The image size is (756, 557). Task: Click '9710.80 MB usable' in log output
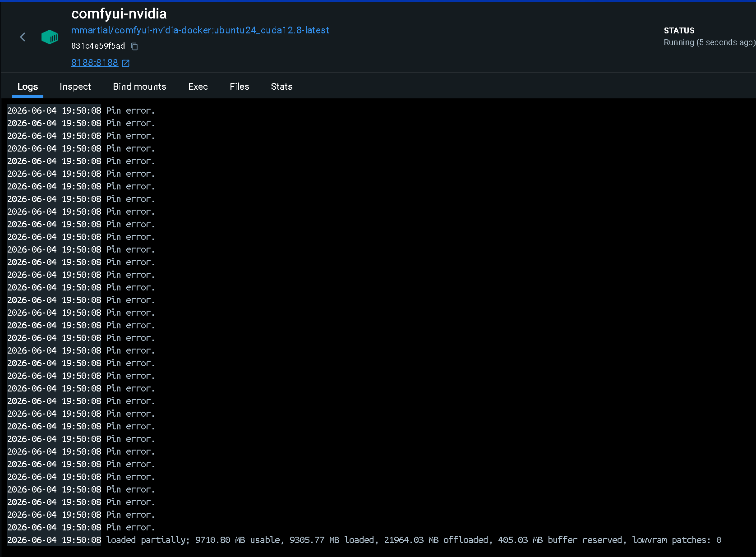(x=237, y=540)
